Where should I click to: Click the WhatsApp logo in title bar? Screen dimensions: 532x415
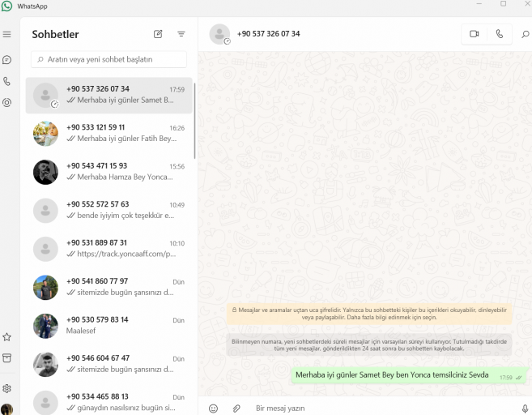point(6,6)
